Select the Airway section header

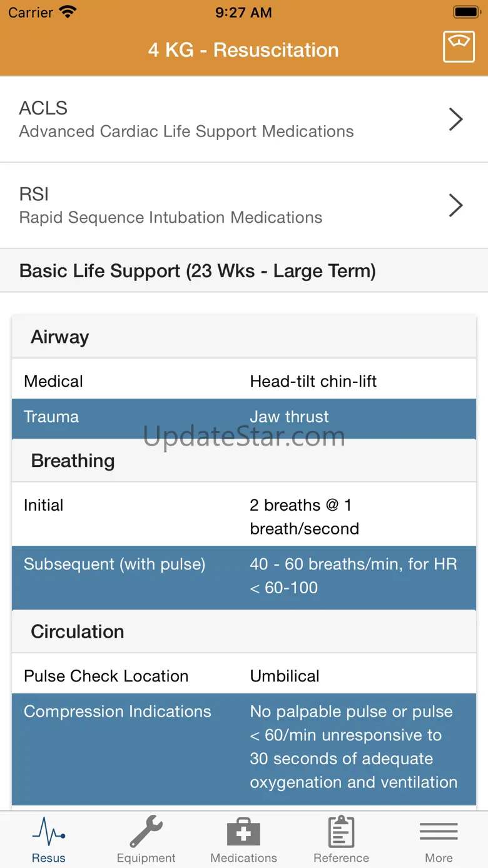244,337
